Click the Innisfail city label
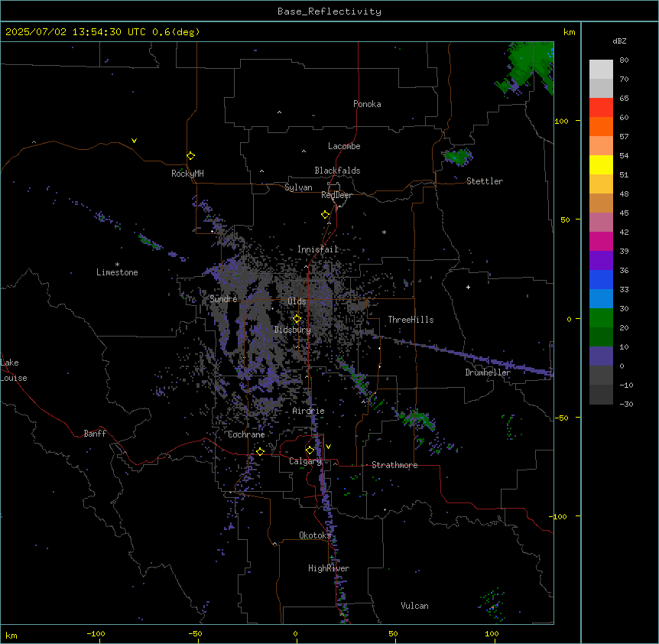Viewport: 659px width, 644px height. (x=317, y=249)
